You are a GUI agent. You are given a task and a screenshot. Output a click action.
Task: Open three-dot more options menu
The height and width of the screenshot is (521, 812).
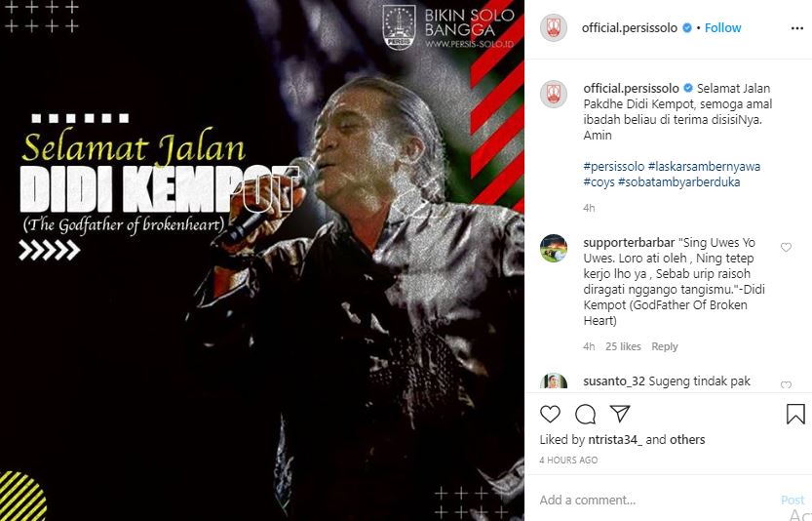[797, 28]
